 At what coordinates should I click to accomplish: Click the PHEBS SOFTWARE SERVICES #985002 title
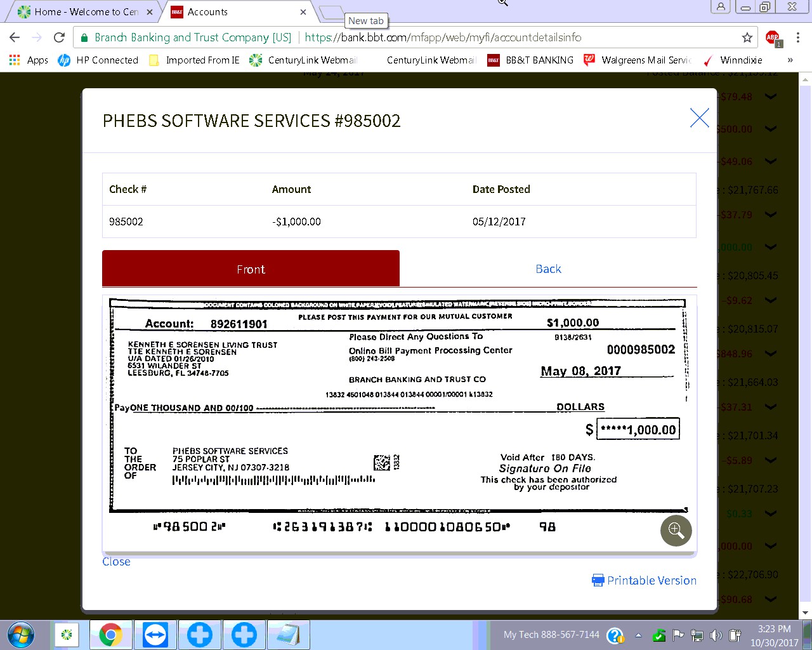coord(252,121)
